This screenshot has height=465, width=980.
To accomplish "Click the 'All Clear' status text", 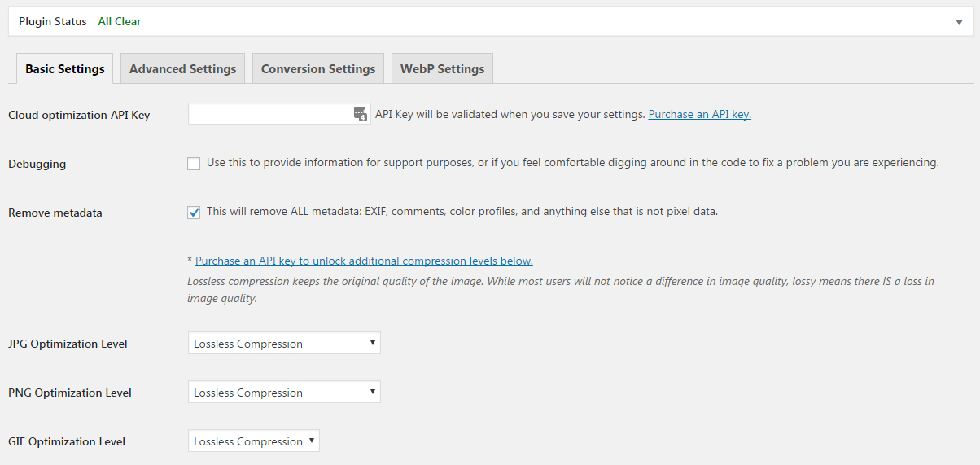I will [120, 21].
